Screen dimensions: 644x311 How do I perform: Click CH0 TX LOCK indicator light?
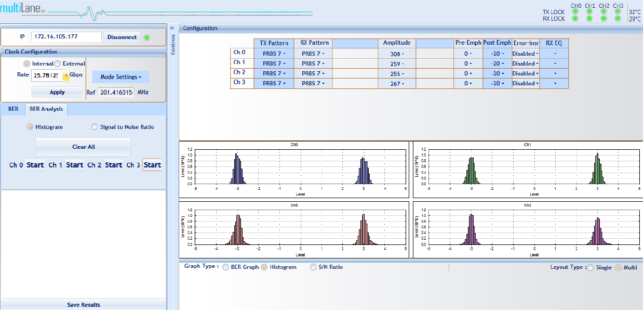(x=575, y=12)
